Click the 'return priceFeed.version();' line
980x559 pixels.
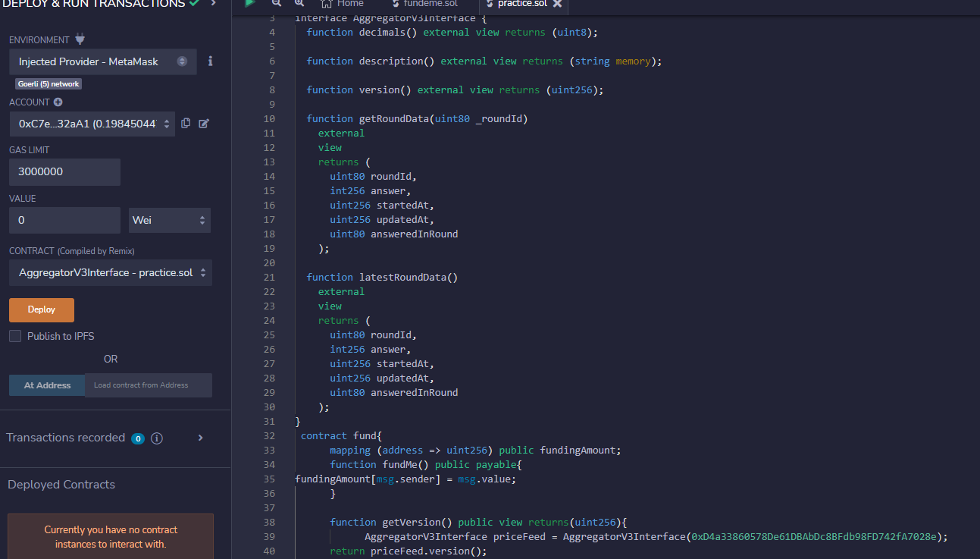(408, 551)
